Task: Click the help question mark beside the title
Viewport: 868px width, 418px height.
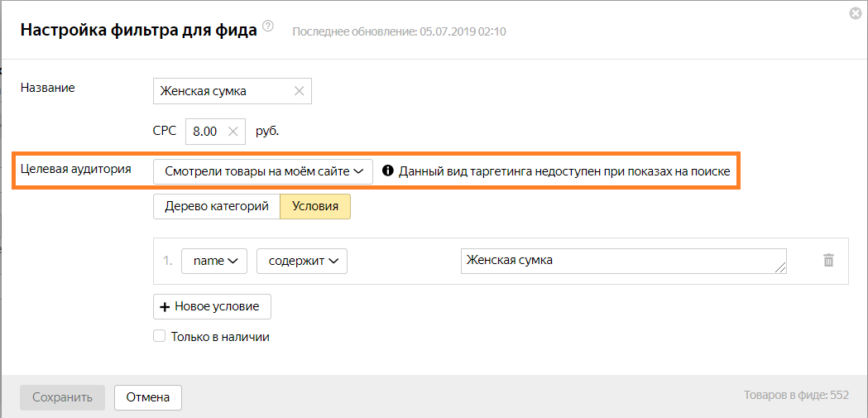Action: pyautogui.click(x=267, y=26)
